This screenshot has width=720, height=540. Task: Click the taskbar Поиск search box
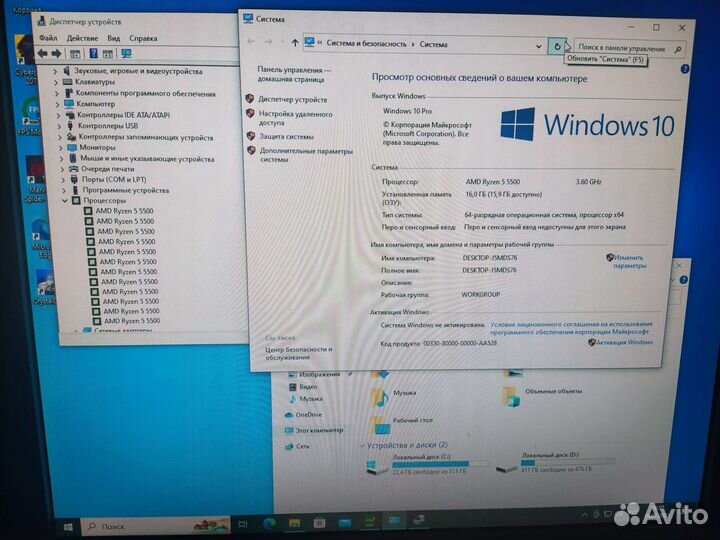[x=156, y=526]
